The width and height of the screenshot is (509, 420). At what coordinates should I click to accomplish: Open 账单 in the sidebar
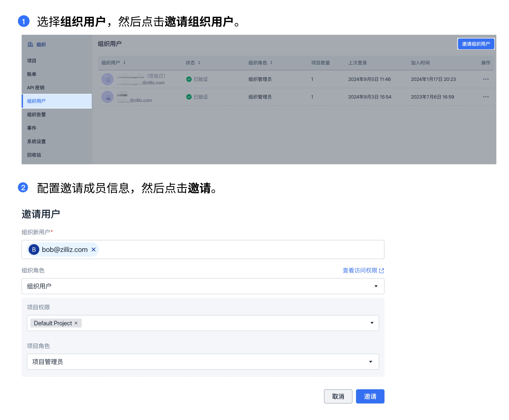tap(32, 74)
